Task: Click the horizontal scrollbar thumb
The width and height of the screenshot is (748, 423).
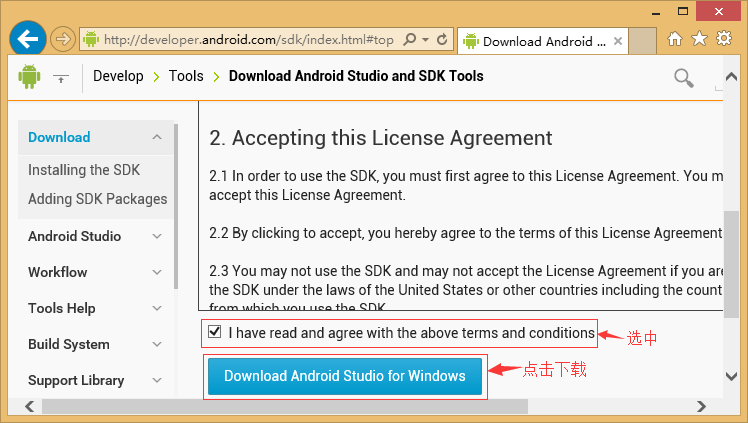Action: point(285,406)
